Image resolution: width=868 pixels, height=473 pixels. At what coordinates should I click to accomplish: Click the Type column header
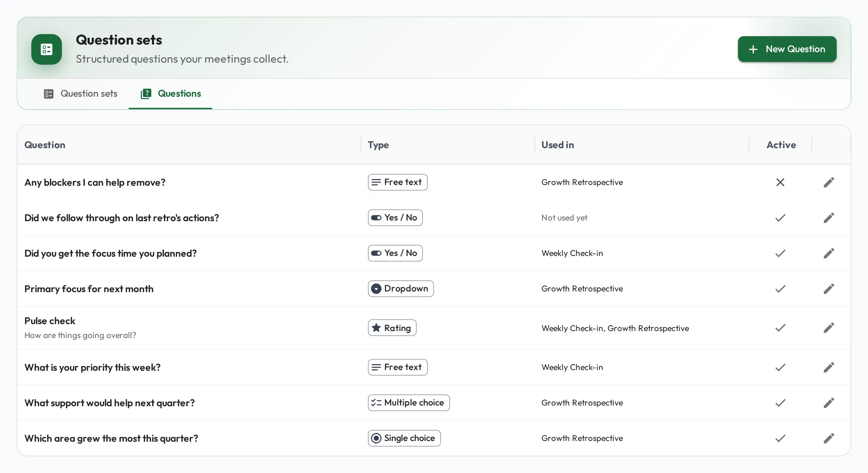(x=378, y=145)
